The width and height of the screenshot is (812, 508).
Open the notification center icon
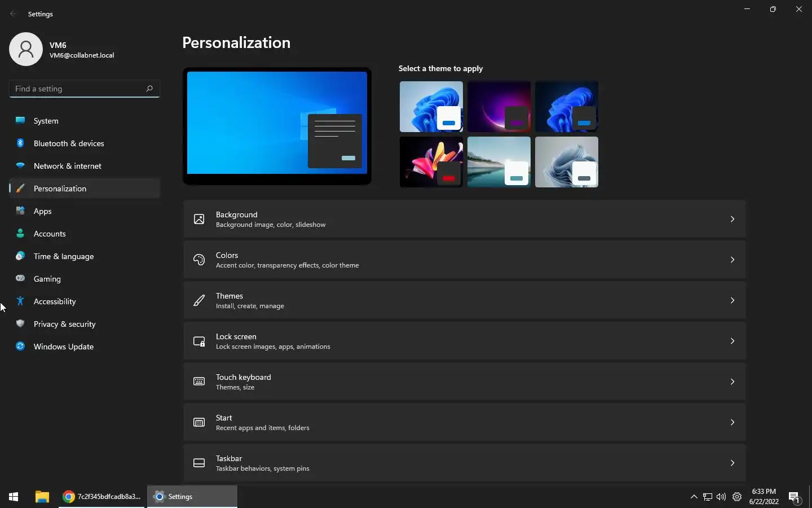tap(795, 498)
